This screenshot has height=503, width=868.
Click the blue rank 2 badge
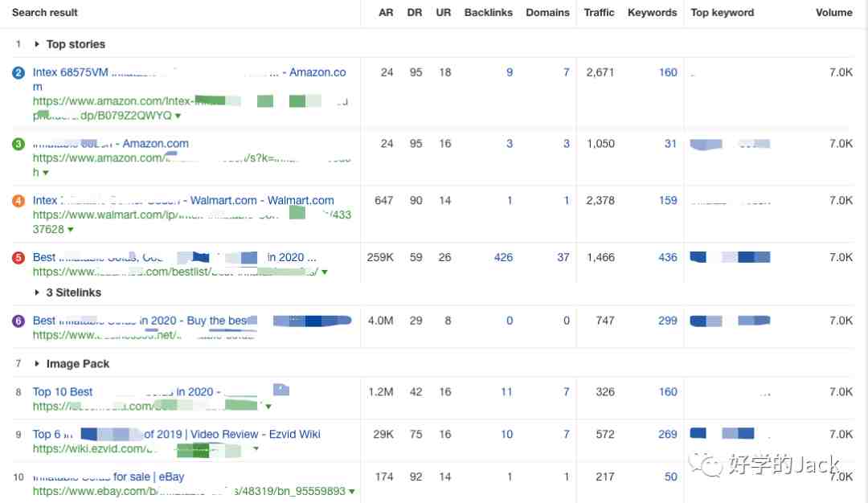coord(18,73)
